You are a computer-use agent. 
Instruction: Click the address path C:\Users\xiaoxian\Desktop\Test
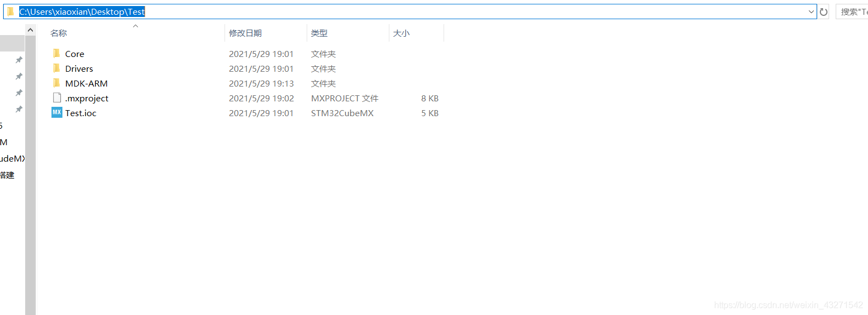click(82, 12)
